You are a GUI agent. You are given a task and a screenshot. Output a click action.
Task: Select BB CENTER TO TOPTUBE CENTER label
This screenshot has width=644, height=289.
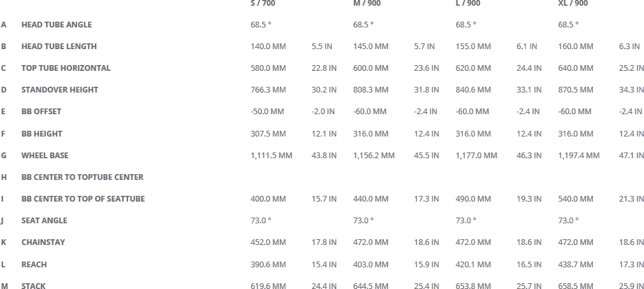coord(82,177)
